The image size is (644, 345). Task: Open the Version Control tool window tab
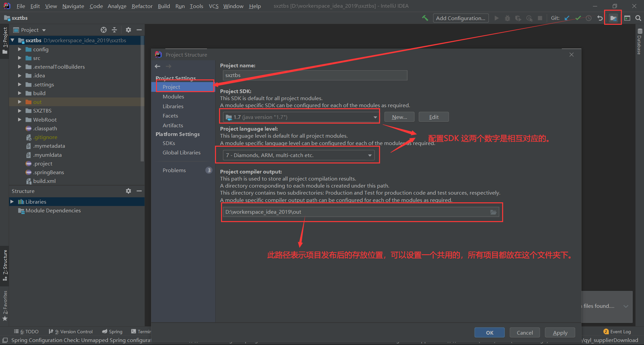point(71,332)
